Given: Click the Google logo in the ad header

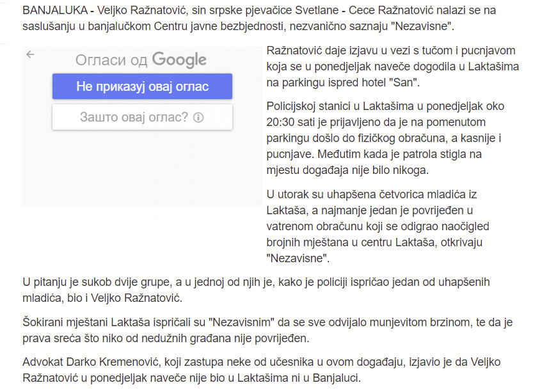Looking at the screenshot, I should pyautogui.click(x=179, y=60).
